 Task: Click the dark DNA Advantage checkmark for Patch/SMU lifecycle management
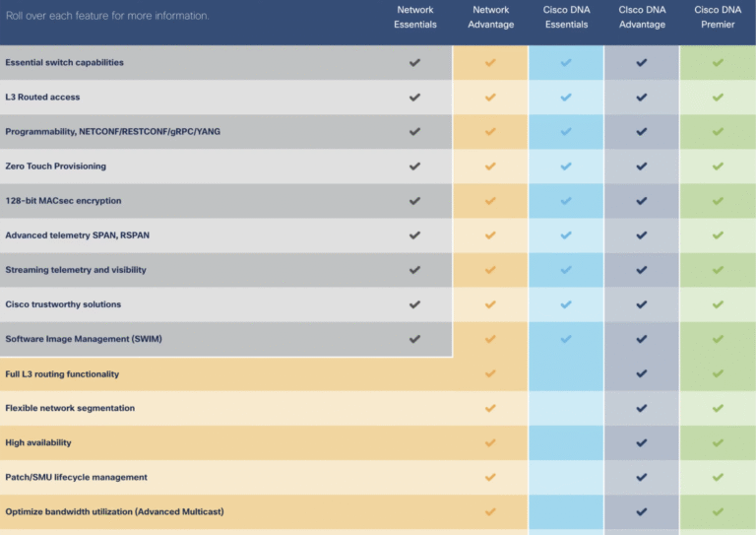pos(641,477)
